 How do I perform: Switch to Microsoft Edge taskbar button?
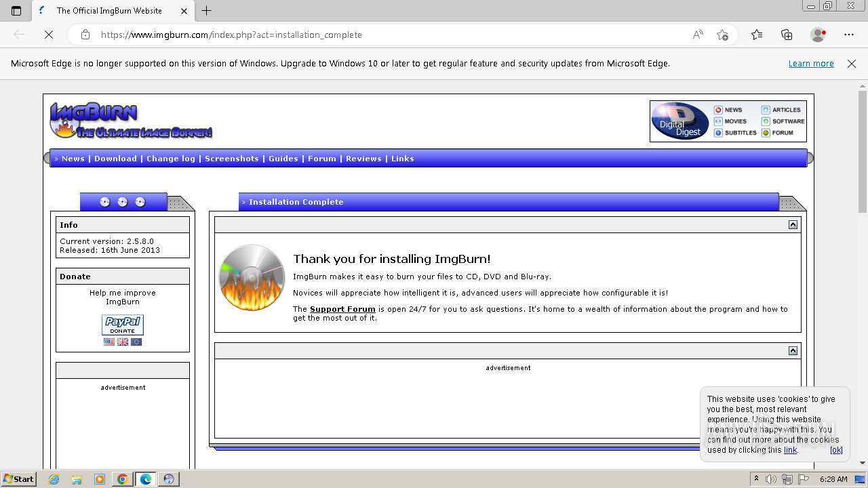(x=146, y=479)
